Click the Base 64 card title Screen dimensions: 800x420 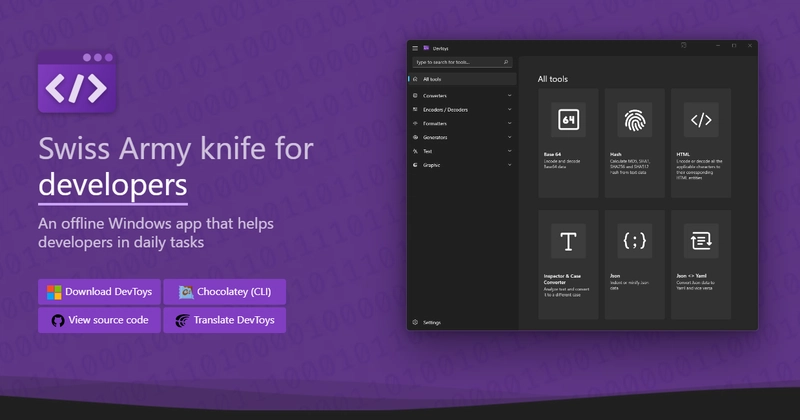(552, 154)
